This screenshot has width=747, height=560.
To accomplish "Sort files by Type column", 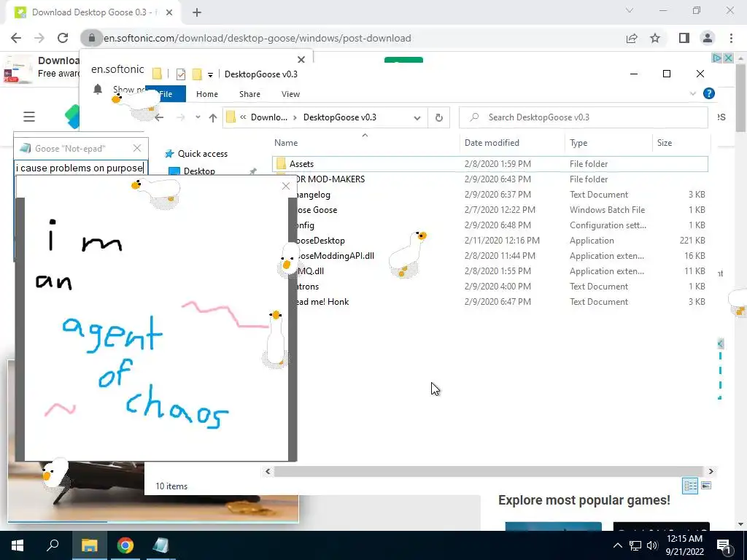I will [x=578, y=142].
